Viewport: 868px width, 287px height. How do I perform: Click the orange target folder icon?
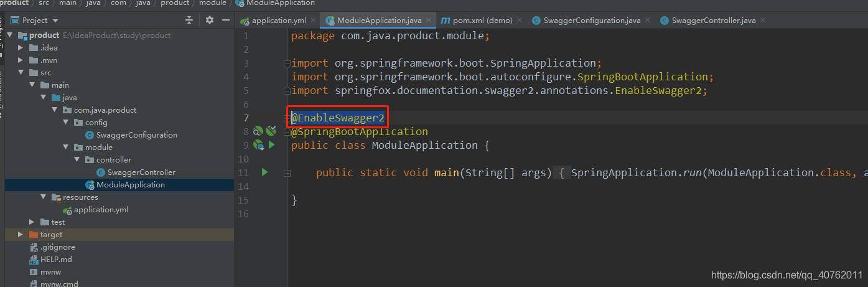point(34,235)
